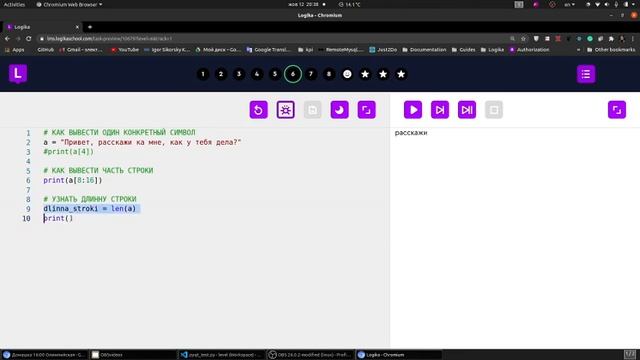Open the GitHub bookmark
640x360 pixels.
(x=45, y=50)
